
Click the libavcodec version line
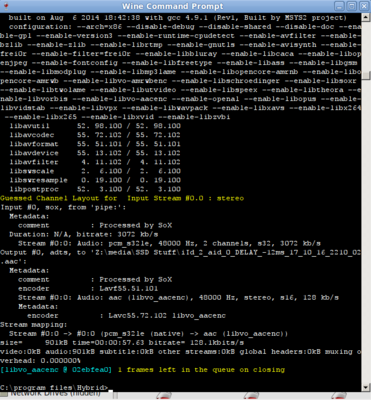click(x=95, y=135)
